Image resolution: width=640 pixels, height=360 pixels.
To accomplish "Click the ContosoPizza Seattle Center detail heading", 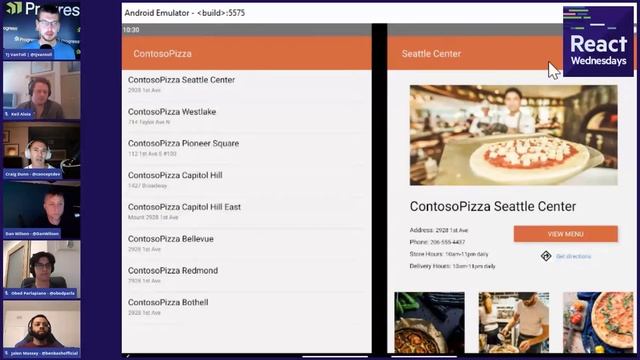I will [x=493, y=207].
